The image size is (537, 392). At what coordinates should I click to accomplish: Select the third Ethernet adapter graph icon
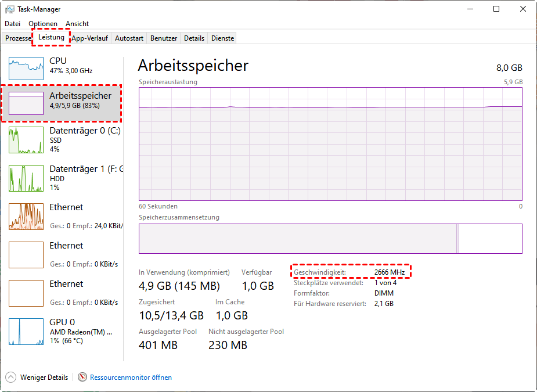coord(26,293)
